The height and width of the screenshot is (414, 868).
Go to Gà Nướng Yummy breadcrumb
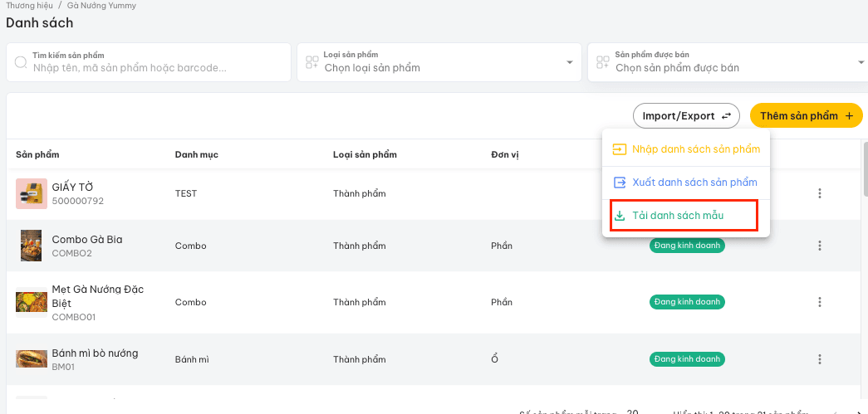pyautogui.click(x=101, y=6)
